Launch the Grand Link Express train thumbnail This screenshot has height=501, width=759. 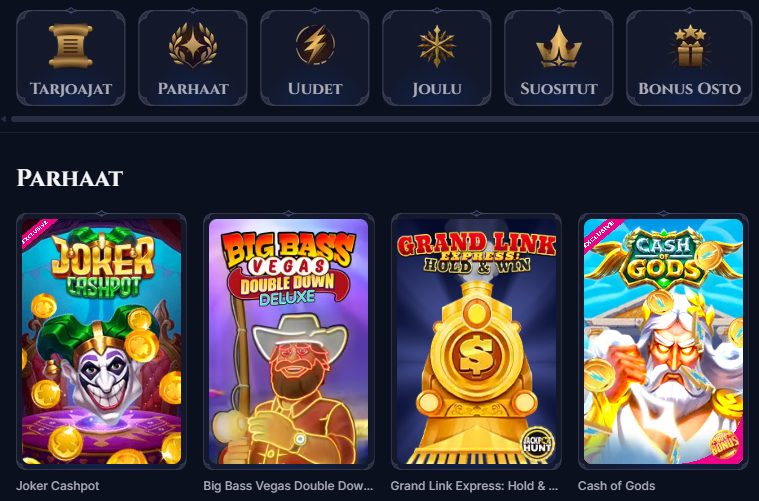pyautogui.click(x=476, y=341)
